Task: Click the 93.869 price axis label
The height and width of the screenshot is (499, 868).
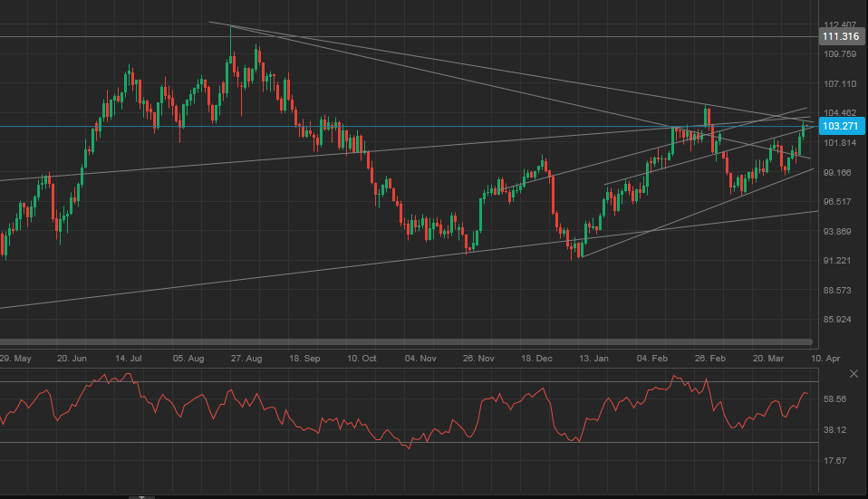Action: click(x=837, y=231)
